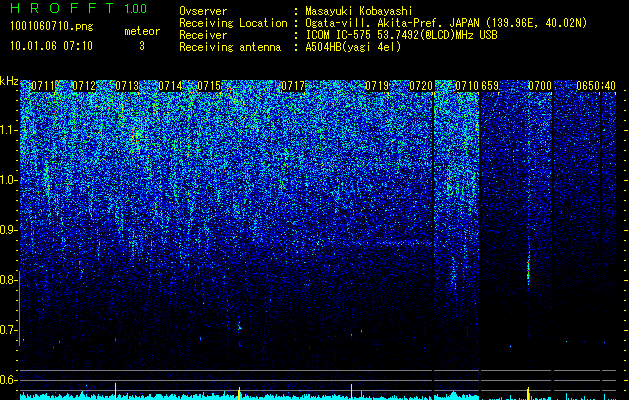Click the 0711 time label
The width and height of the screenshot is (629, 400).
(43, 86)
